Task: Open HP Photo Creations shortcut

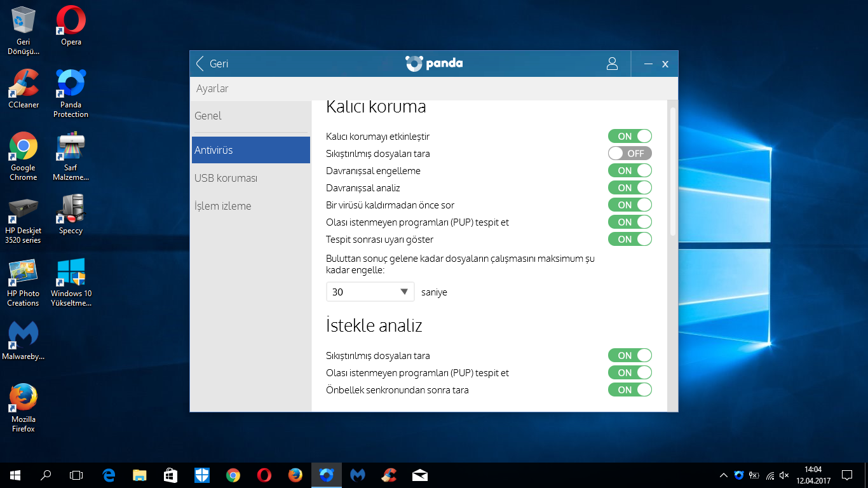Action: tap(24, 282)
